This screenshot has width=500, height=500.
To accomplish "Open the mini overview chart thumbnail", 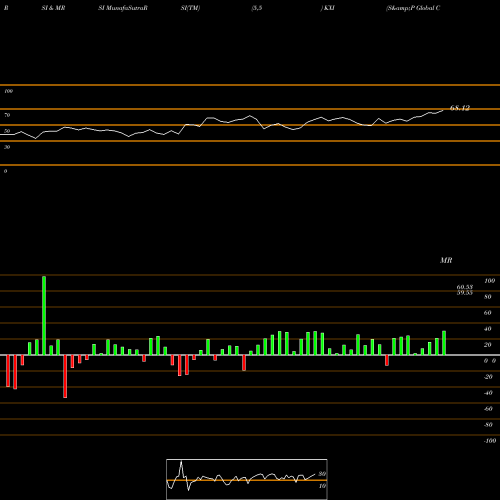I will tap(247, 479).
